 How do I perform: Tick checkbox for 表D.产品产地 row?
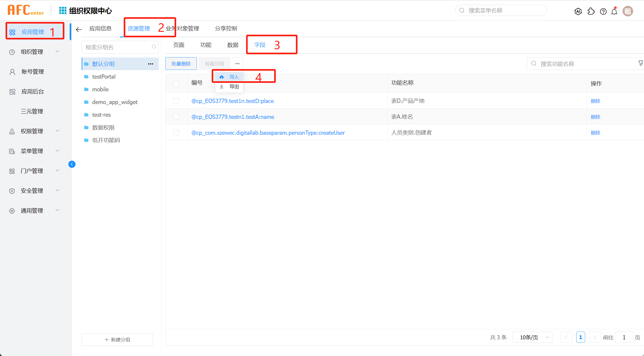point(176,101)
